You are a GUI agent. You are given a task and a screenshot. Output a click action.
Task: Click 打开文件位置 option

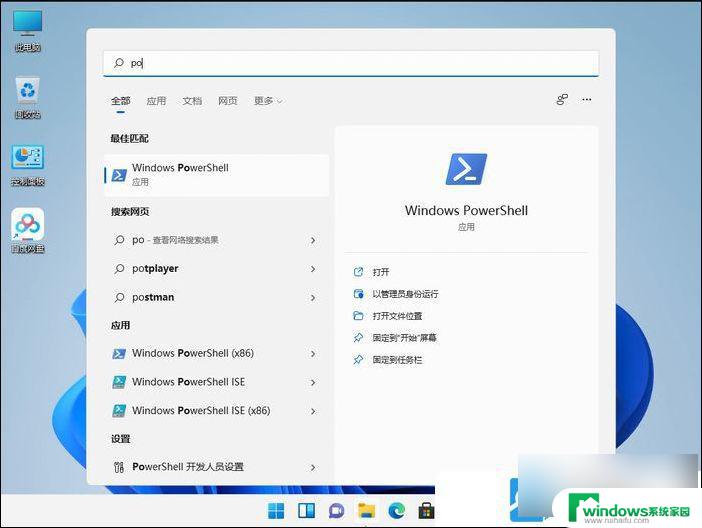coord(398,316)
